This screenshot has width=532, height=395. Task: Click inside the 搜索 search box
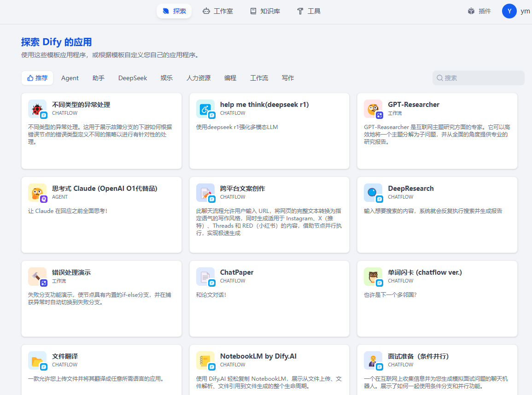coord(478,78)
